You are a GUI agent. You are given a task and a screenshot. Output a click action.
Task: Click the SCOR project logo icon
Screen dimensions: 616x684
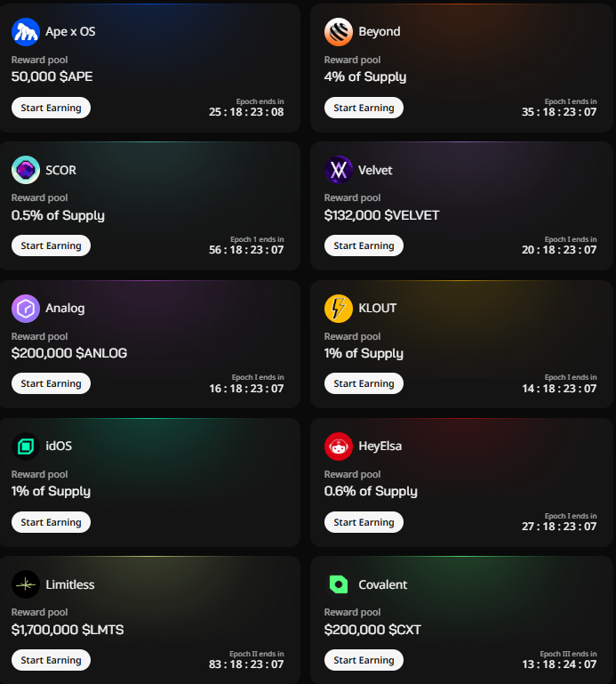(x=25, y=170)
